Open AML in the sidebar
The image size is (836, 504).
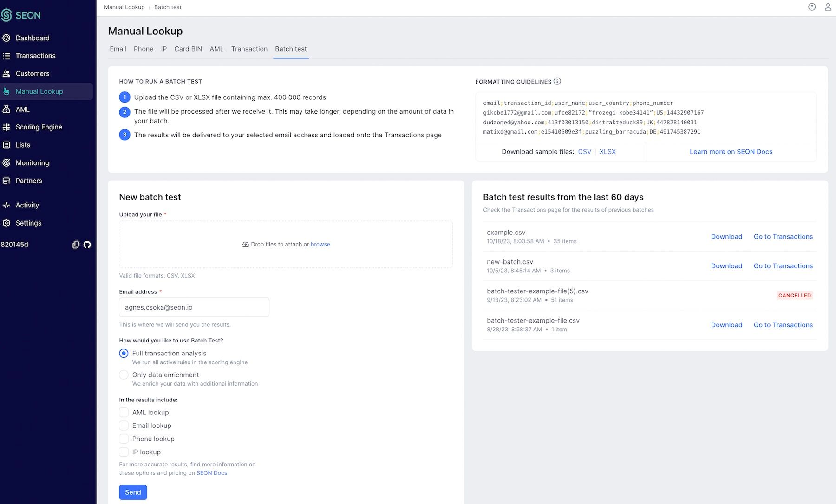tap(22, 110)
